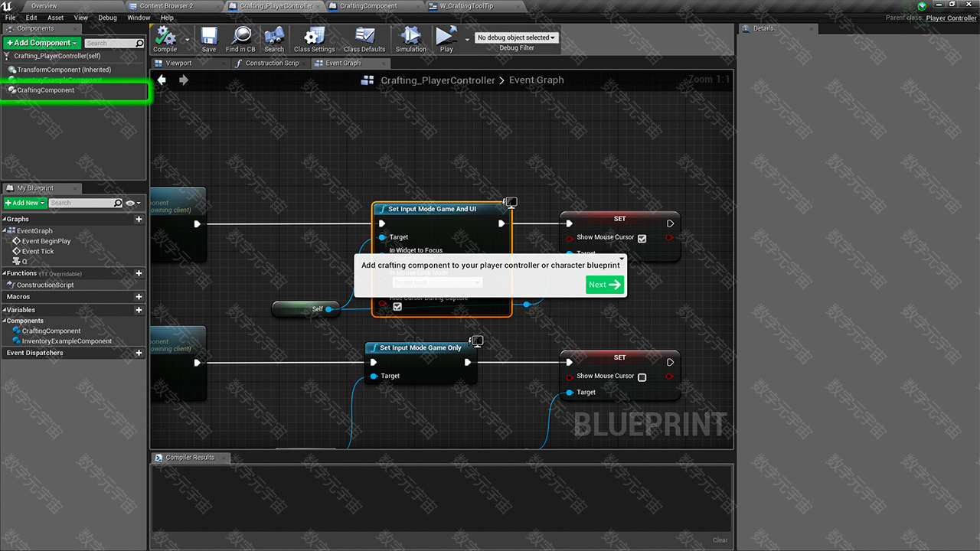
Task: Collapse the Components category under Variables
Action: coord(4,321)
